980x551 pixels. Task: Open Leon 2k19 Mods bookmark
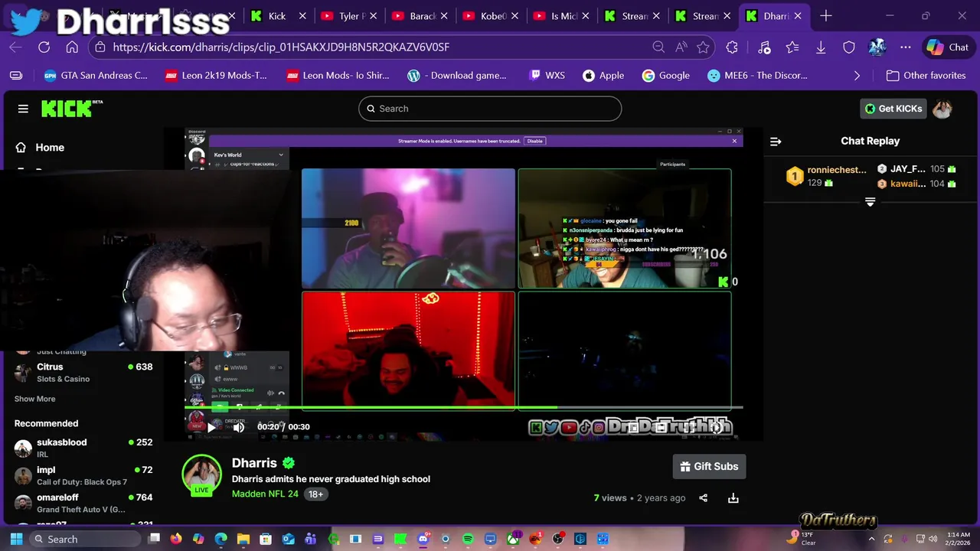pyautogui.click(x=216, y=76)
